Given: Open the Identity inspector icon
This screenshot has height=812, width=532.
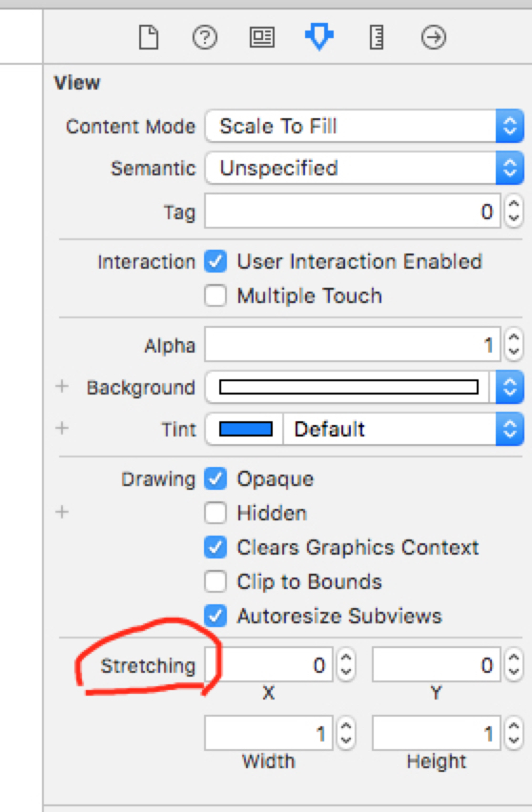Looking at the screenshot, I should point(262,37).
